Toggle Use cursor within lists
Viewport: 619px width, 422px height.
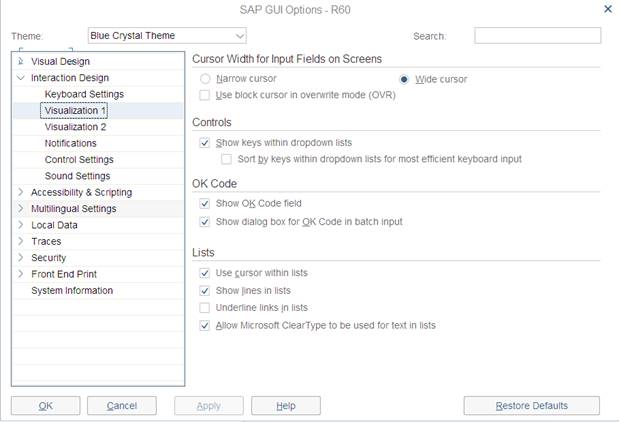204,273
